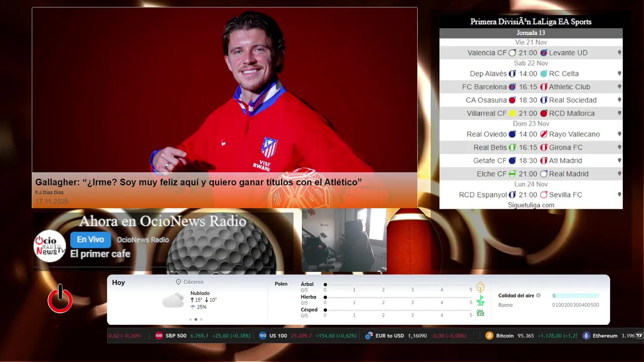The width and height of the screenshot is (644, 362).
Task: Click the cloudy weather icon
Action: [x=173, y=301]
